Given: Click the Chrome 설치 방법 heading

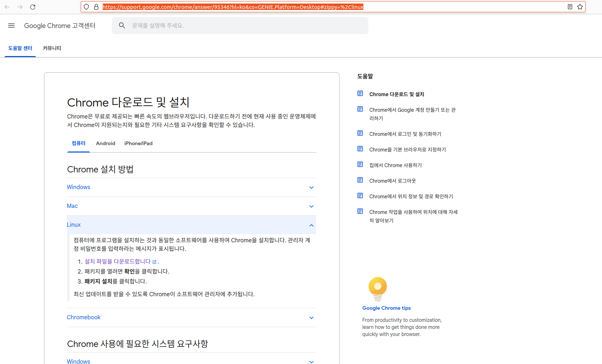Looking at the screenshot, I should click(x=100, y=169).
